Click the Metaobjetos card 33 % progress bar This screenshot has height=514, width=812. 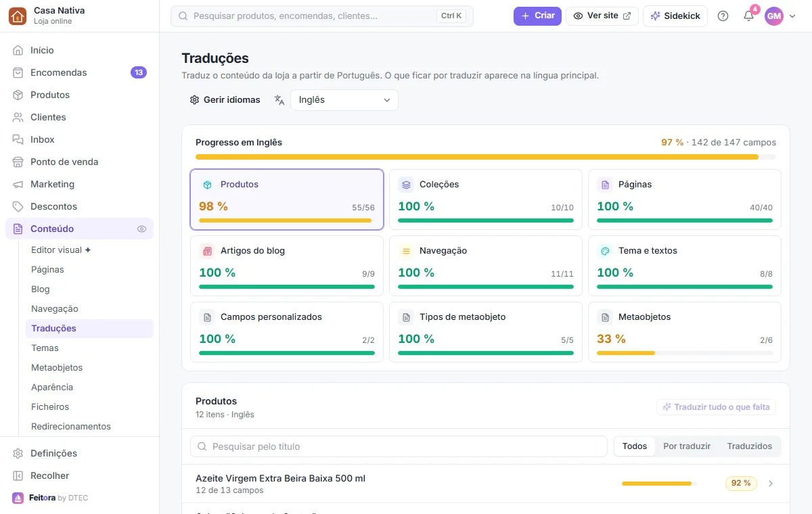(x=685, y=353)
